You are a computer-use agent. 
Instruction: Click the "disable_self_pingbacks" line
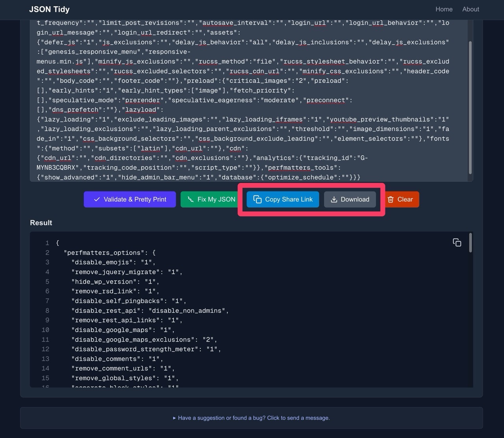click(x=129, y=301)
